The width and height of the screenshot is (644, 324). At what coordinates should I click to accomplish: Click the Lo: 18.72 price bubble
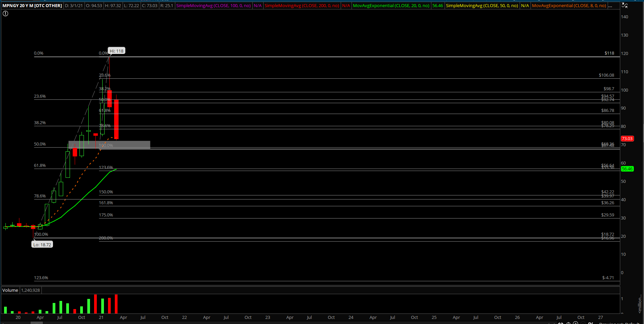[42, 245]
